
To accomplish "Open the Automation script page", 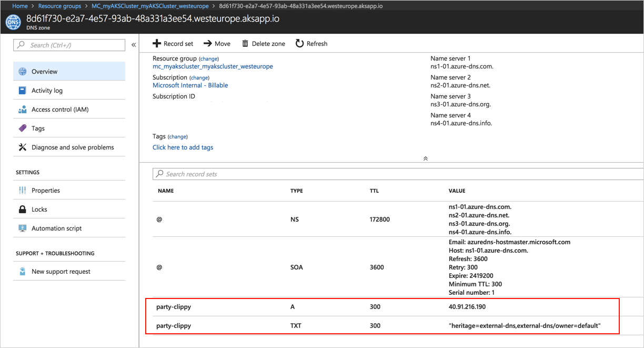I will pyautogui.click(x=56, y=228).
